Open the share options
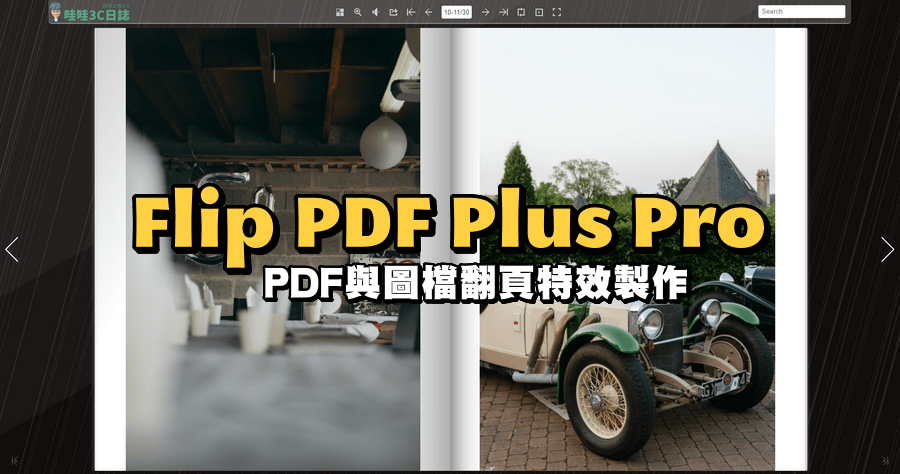 [393, 12]
